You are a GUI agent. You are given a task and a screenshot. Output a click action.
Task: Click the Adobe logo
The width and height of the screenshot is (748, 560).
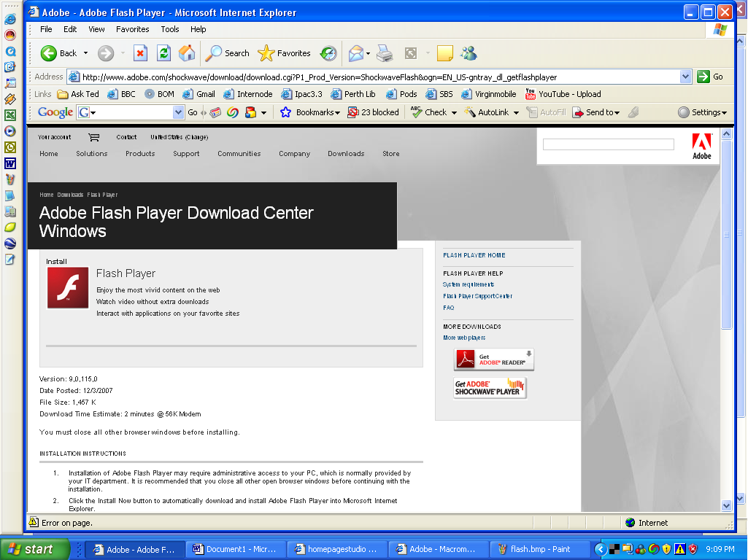(702, 147)
